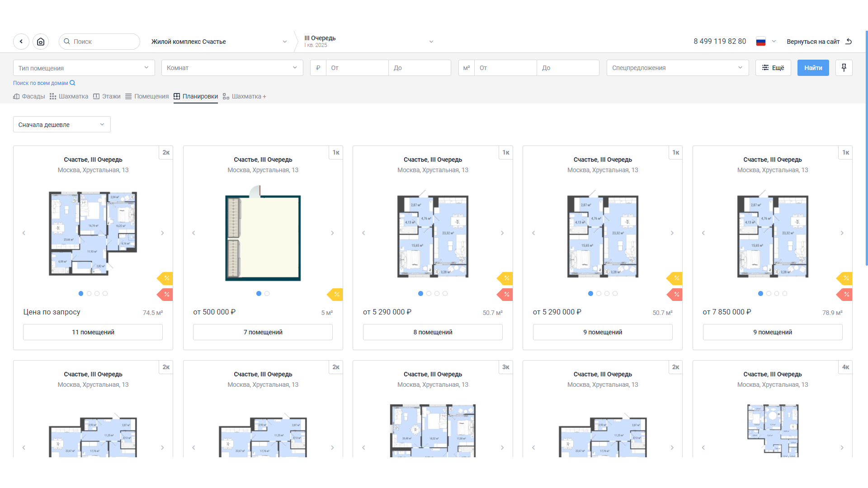The width and height of the screenshot is (868, 488).
Task: Open 'Тип помещения' dropdown
Action: (x=84, y=68)
